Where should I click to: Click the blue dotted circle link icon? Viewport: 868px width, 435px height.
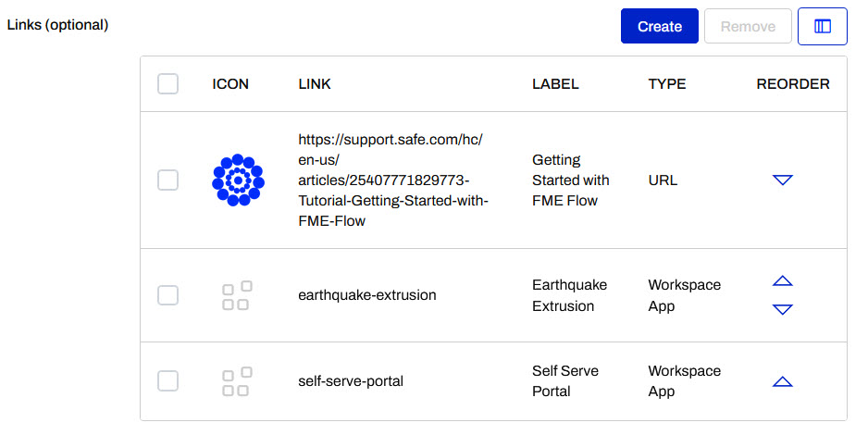coord(238,180)
